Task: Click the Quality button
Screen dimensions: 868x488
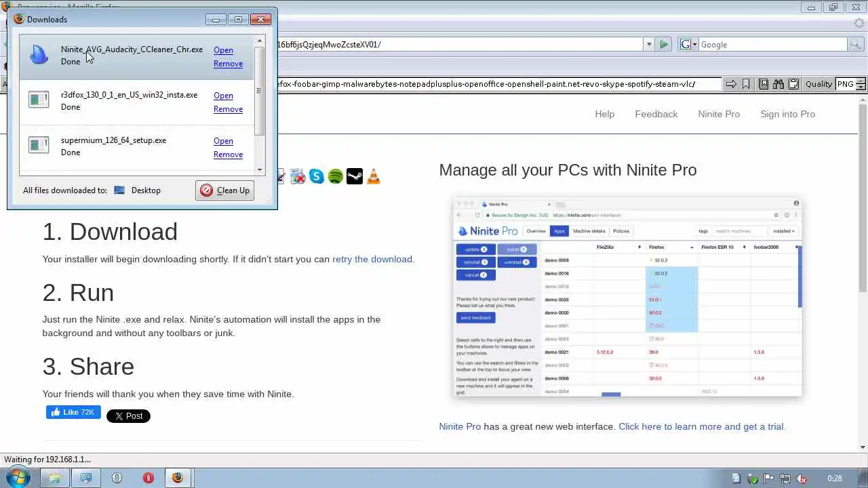Action: 818,84
